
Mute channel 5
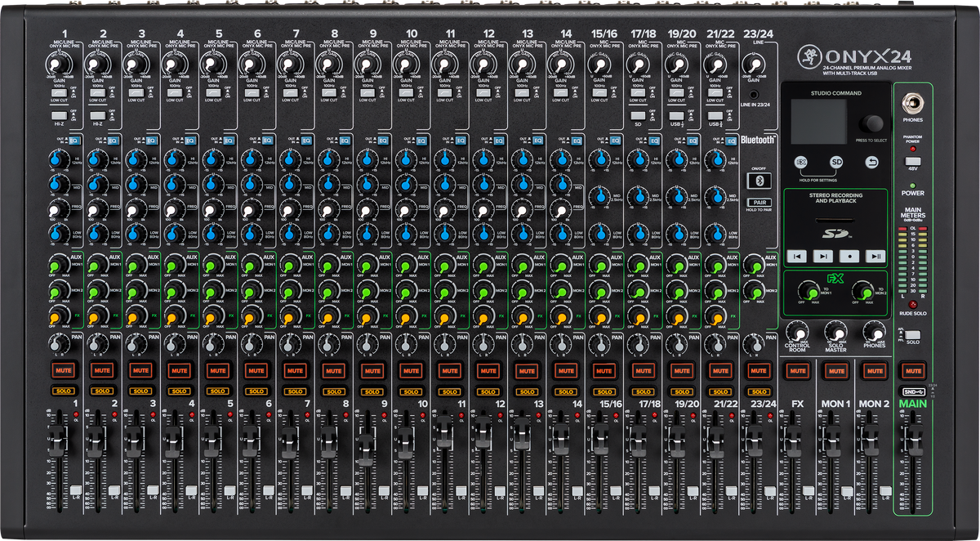click(x=217, y=371)
